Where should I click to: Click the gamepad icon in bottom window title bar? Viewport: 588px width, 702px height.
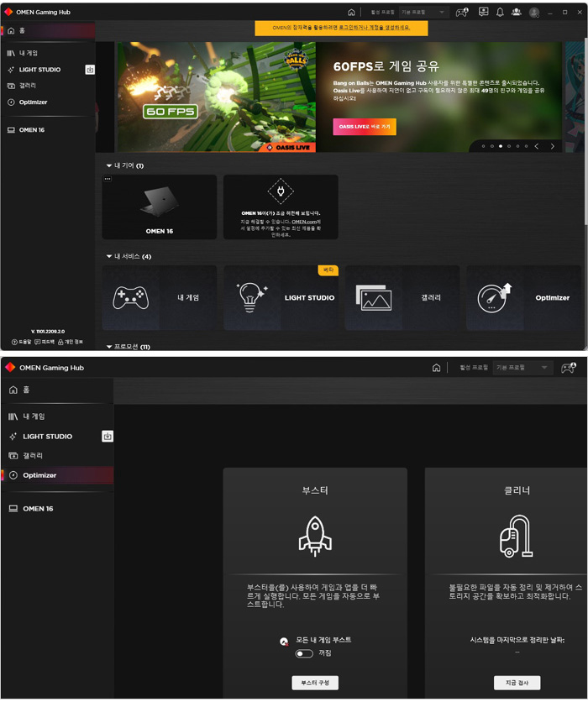coord(569,368)
